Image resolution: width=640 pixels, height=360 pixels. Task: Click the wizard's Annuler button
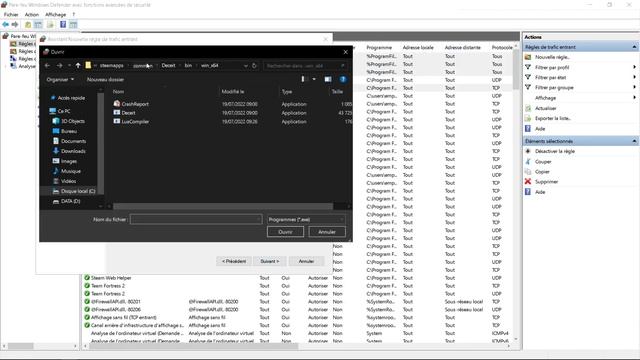point(306,261)
